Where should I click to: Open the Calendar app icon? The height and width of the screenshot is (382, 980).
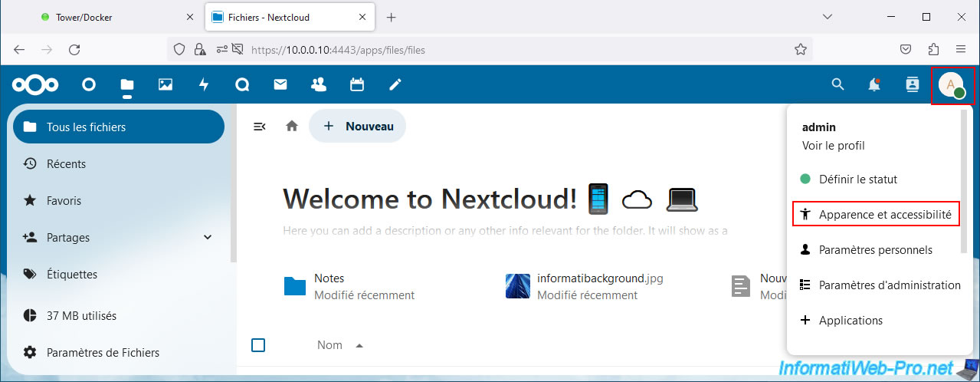tap(357, 85)
